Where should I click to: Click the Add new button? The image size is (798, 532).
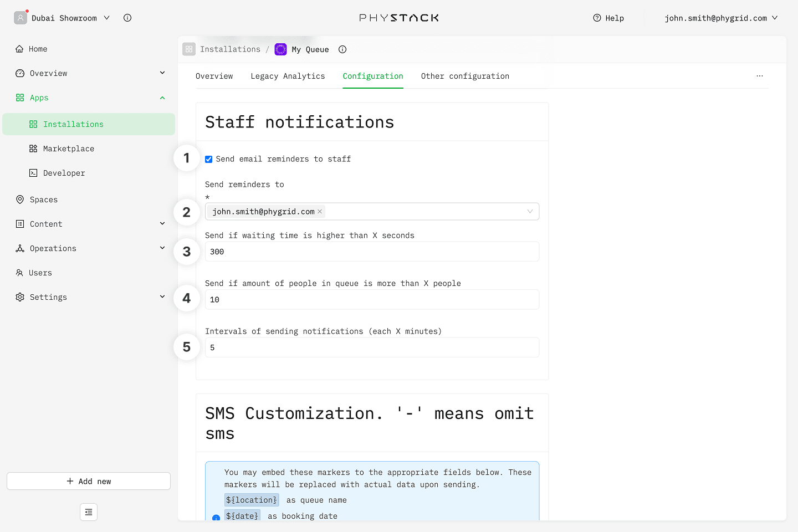pos(89,481)
